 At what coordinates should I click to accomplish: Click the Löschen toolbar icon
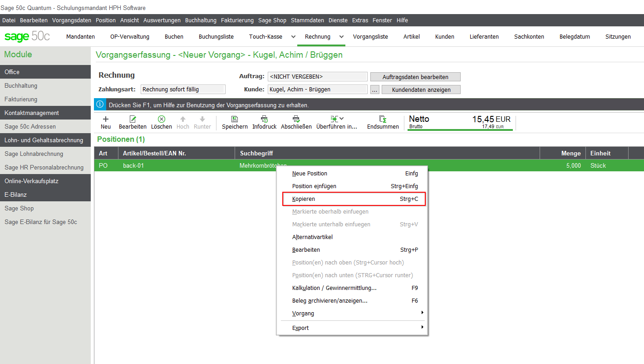162,119
